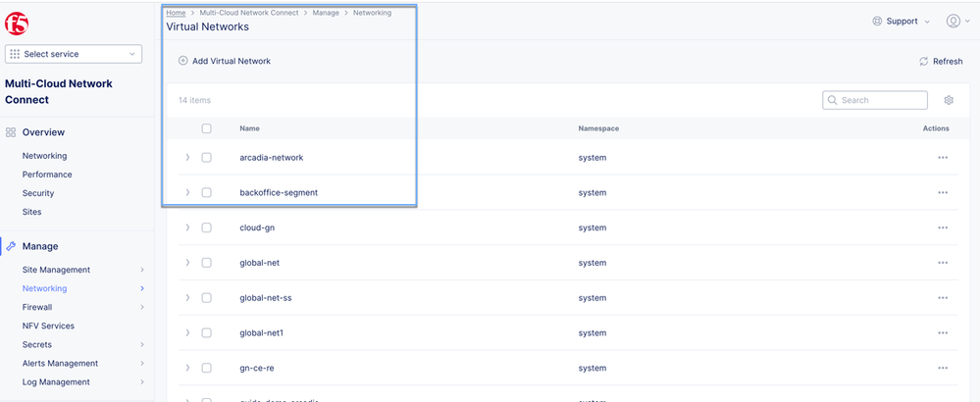Expand the global-net1 row

point(187,332)
